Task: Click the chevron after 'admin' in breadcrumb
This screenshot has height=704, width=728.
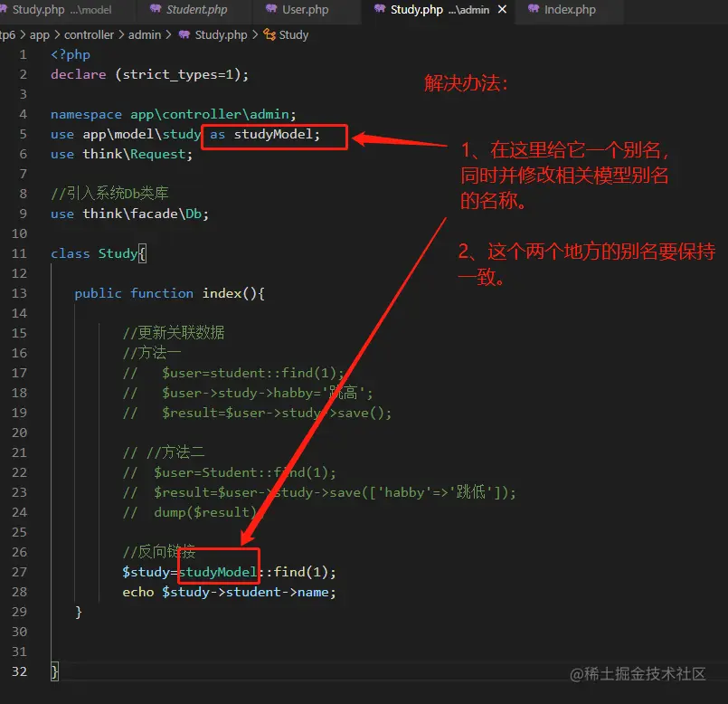Action: (168, 35)
